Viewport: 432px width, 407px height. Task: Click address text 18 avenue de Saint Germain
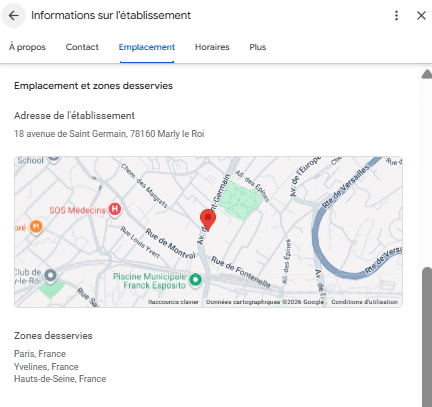pyautogui.click(x=109, y=134)
